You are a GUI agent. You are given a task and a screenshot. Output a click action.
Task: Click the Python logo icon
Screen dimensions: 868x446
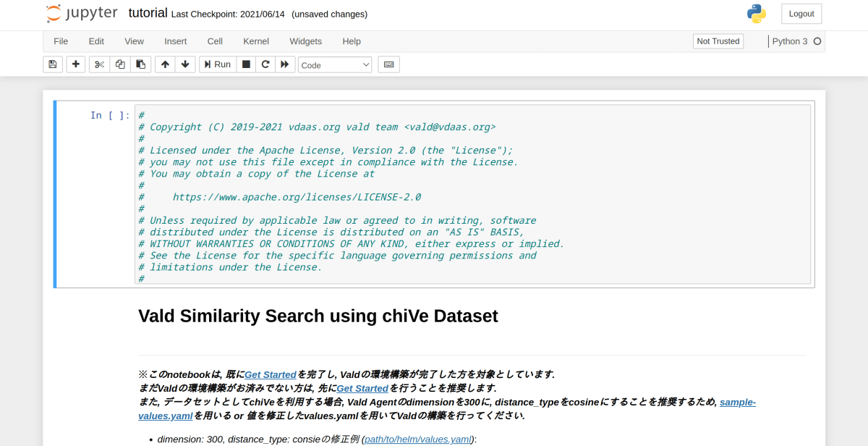pos(757,14)
